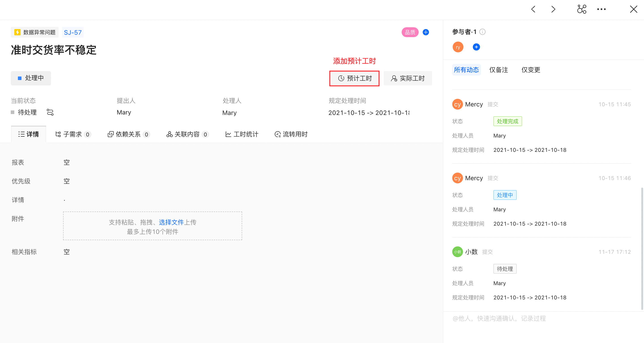Click the workflow icon beside 待处理
The height and width of the screenshot is (343, 644).
coord(50,112)
